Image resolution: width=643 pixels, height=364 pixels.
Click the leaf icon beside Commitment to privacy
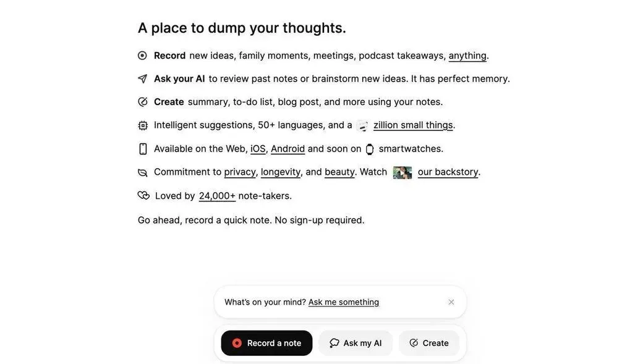(142, 172)
